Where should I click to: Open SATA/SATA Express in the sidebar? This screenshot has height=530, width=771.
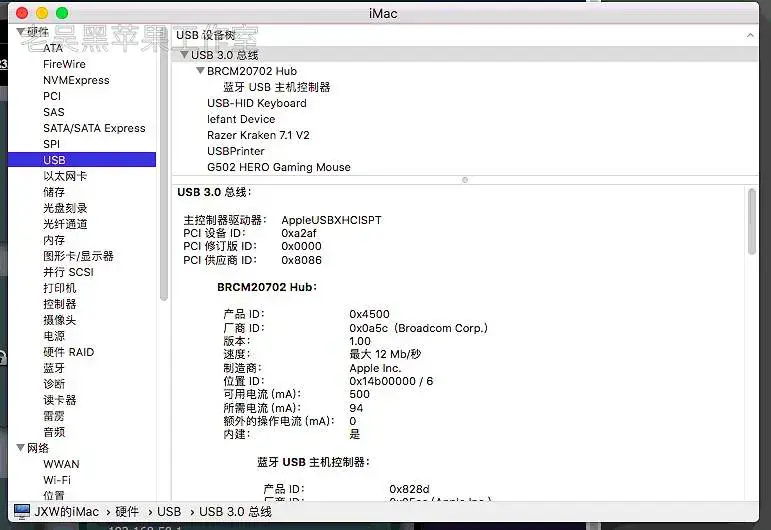click(94, 128)
